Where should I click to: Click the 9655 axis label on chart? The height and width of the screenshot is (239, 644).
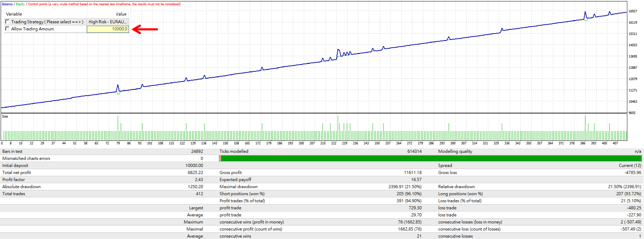pos(632,113)
